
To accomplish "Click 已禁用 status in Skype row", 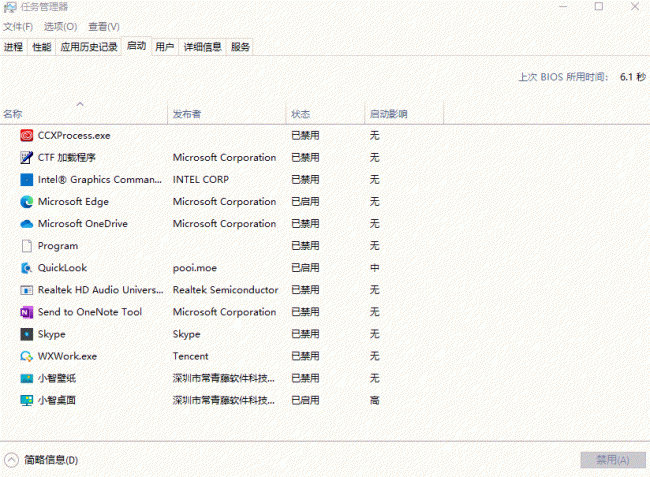I will pos(306,334).
